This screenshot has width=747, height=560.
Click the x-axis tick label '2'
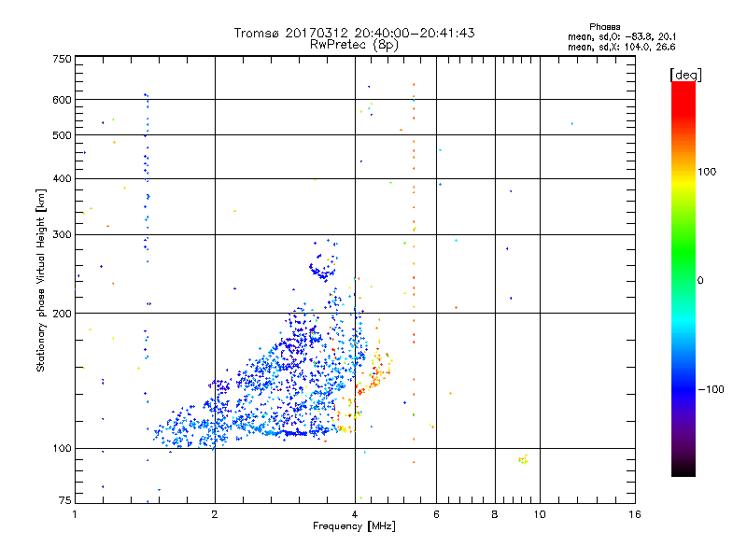coord(215,514)
